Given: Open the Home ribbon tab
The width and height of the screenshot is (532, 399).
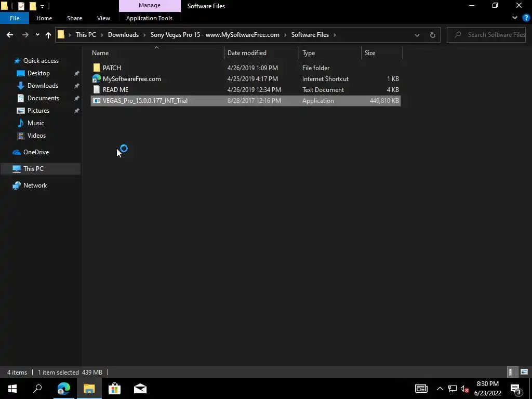Looking at the screenshot, I should (44, 18).
